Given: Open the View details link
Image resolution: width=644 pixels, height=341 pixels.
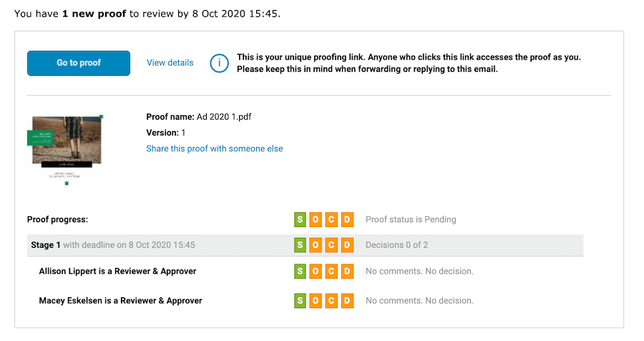Looking at the screenshot, I should click(x=170, y=63).
